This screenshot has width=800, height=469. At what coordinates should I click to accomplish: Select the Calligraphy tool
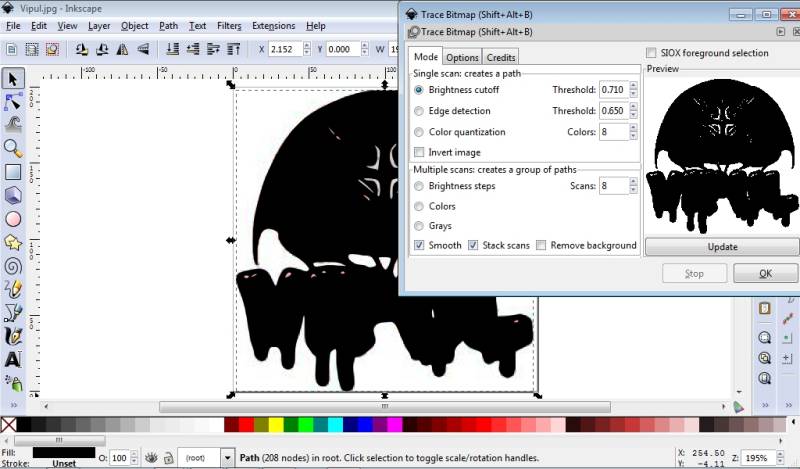(13, 336)
